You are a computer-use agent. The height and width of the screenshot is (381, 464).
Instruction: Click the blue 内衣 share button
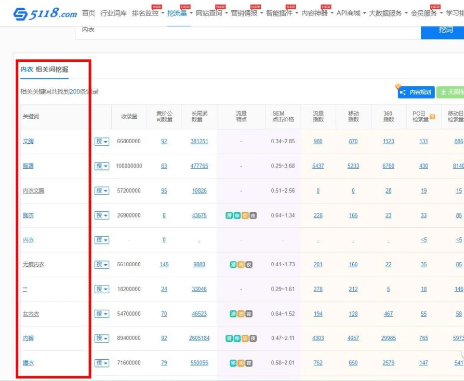pyautogui.click(x=416, y=92)
